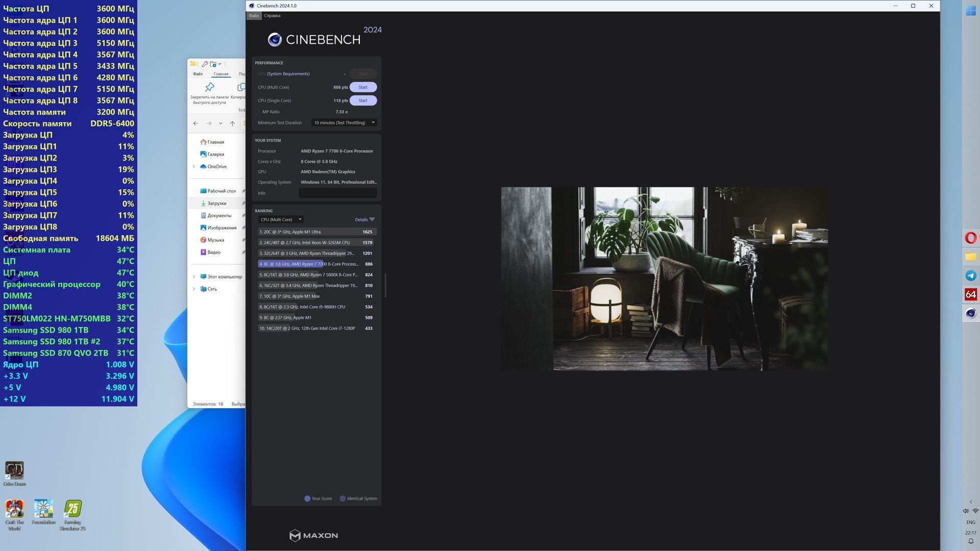Select ranking row 16C/32T Threadripper score 810
This screenshot has width=980, height=551.
[317, 286]
